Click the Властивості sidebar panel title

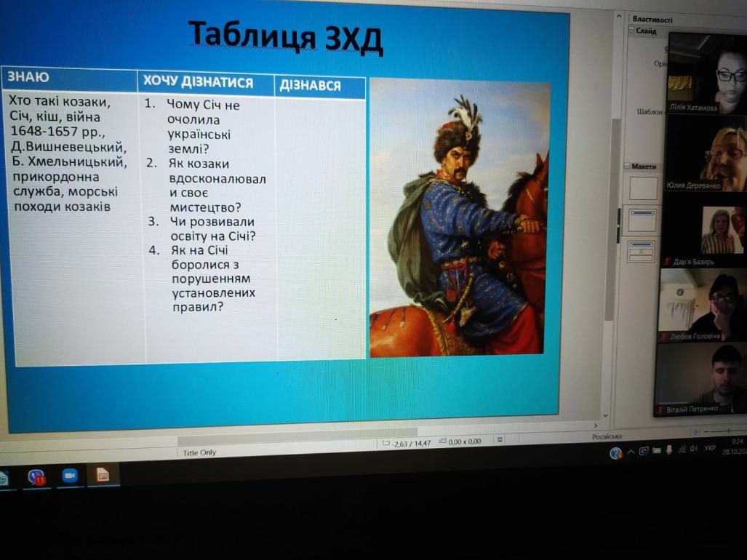652,20
